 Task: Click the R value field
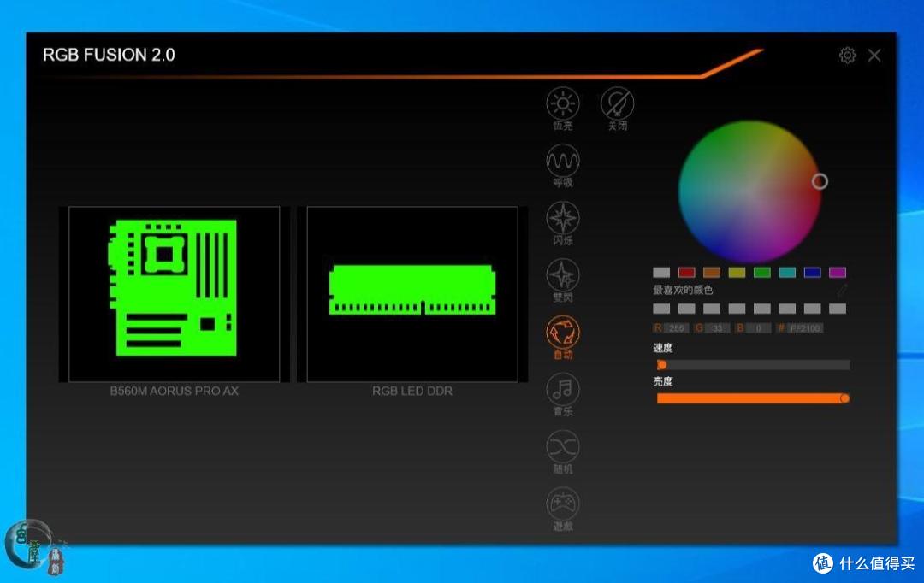pos(677,328)
